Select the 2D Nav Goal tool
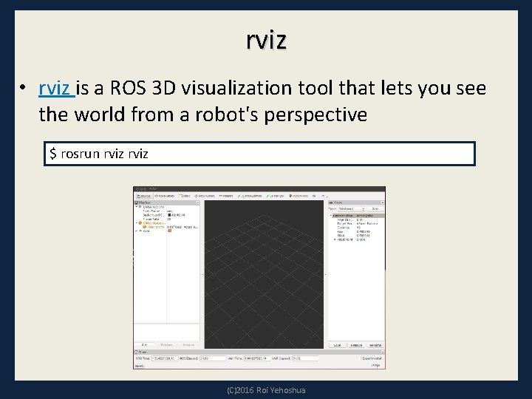Screen dimensions: 532x399 click(x=275, y=196)
